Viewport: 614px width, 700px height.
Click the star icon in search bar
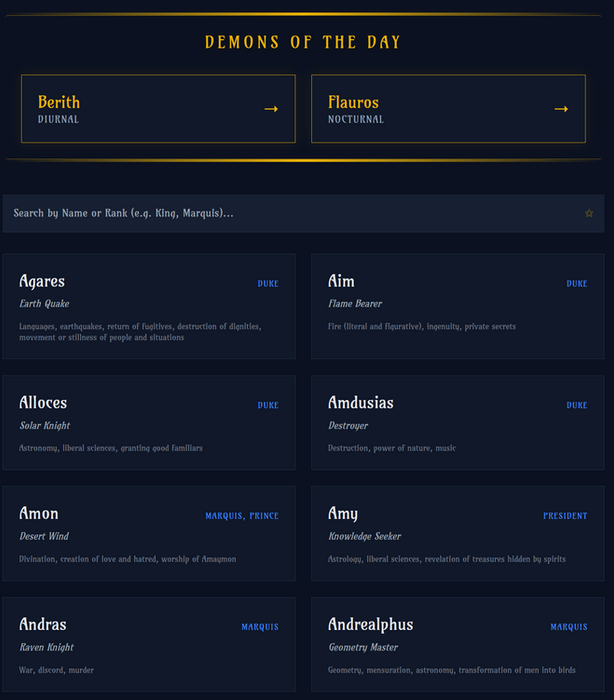[x=589, y=213]
